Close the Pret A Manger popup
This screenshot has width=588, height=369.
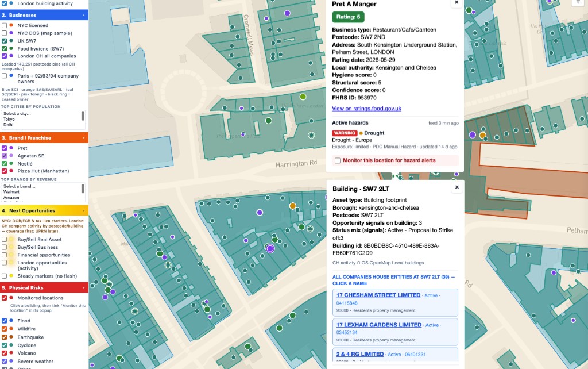(x=457, y=3)
